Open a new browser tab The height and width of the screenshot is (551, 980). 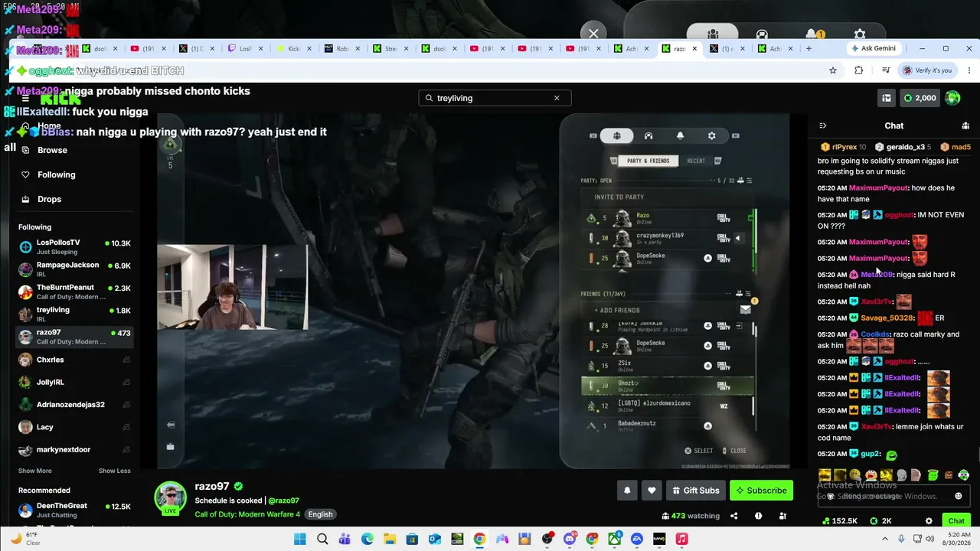tap(808, 48)
